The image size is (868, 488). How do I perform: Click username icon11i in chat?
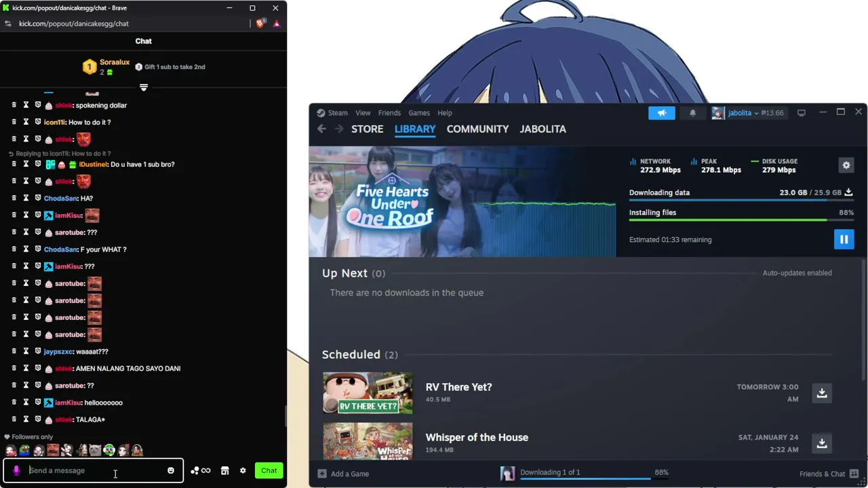[54, 122]
